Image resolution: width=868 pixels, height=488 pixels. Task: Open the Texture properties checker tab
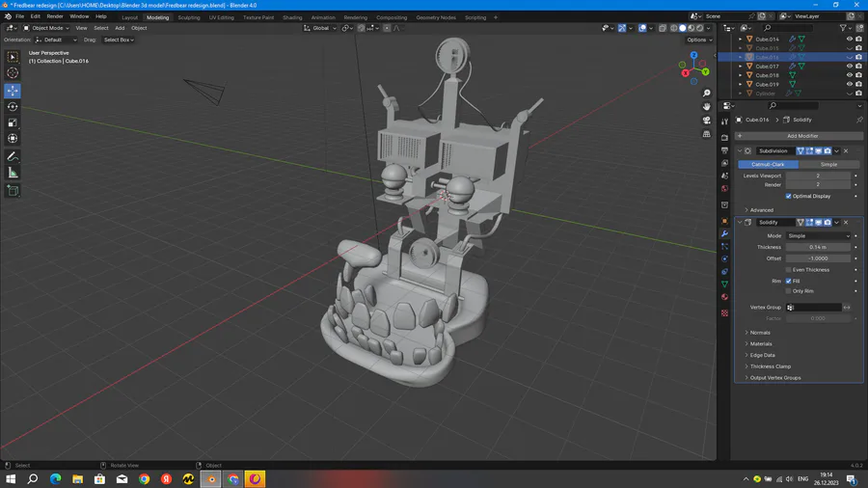[724, 313]
